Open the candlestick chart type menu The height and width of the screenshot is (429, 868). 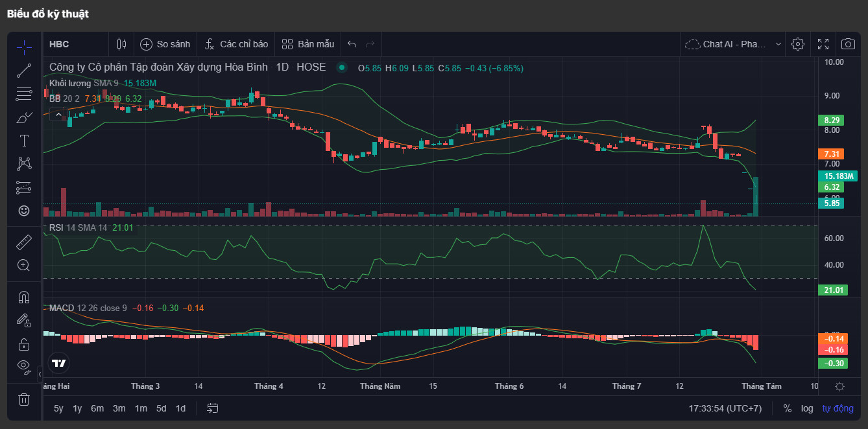pyautogui.click(x=121, y=44)
